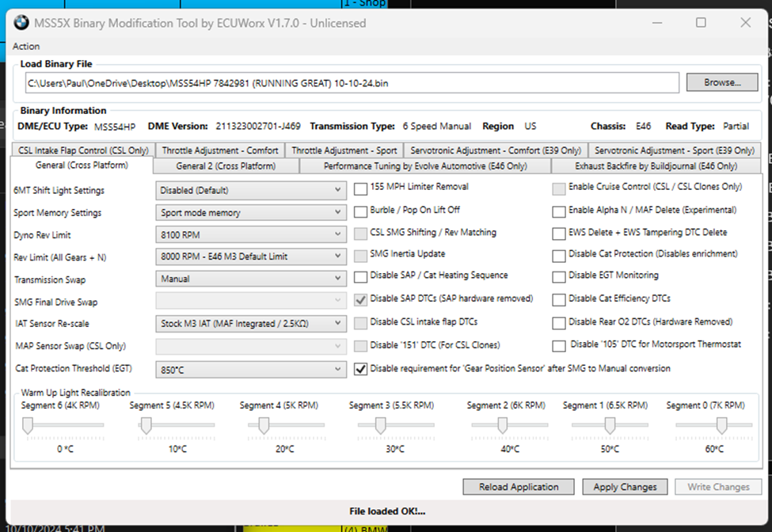Toggle Burble / Pop On Lift Off
This screenshot has height=532, width=772.
pos(361,211)
